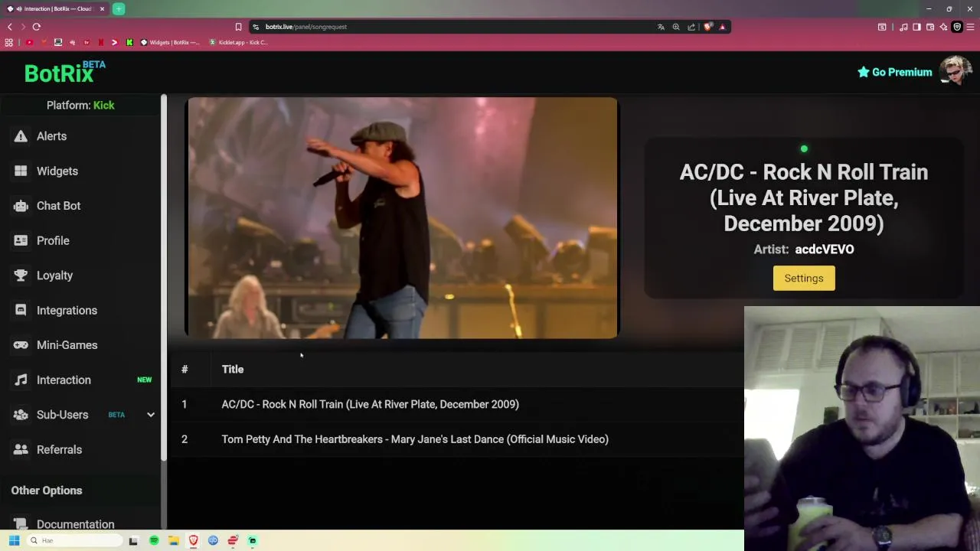This screenshot has height=551, width=980.
Task: Click the Mini-Games gamepad icon
Action: coord(21,345)
